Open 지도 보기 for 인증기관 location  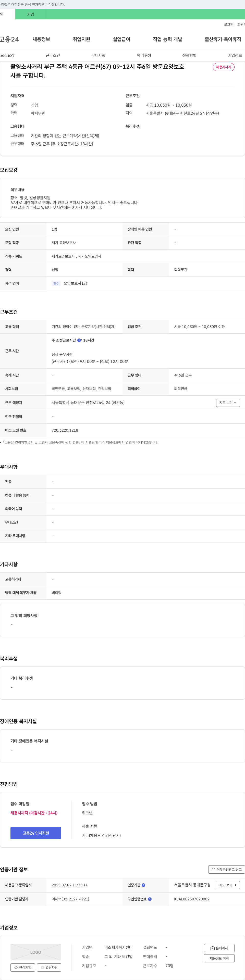point(228,885)
